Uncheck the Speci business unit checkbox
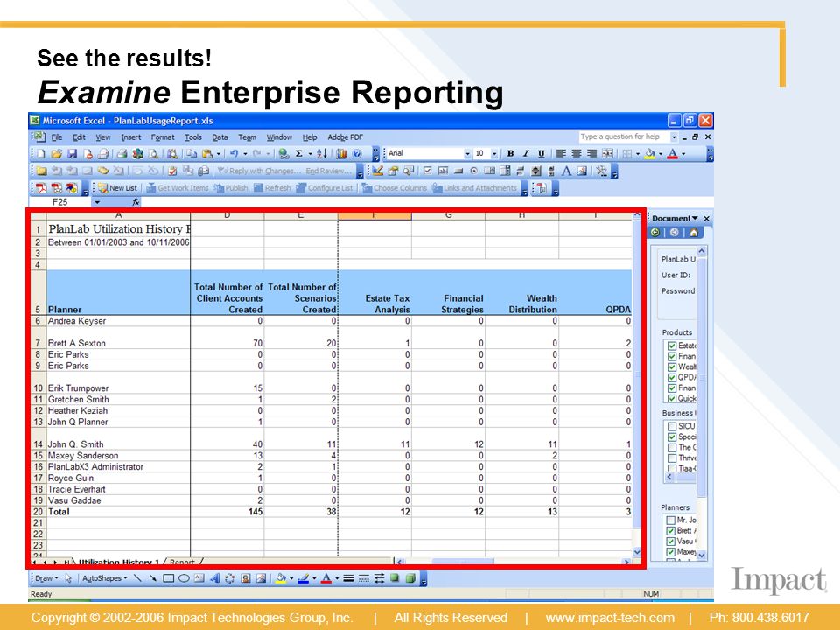 click(672, 437)
